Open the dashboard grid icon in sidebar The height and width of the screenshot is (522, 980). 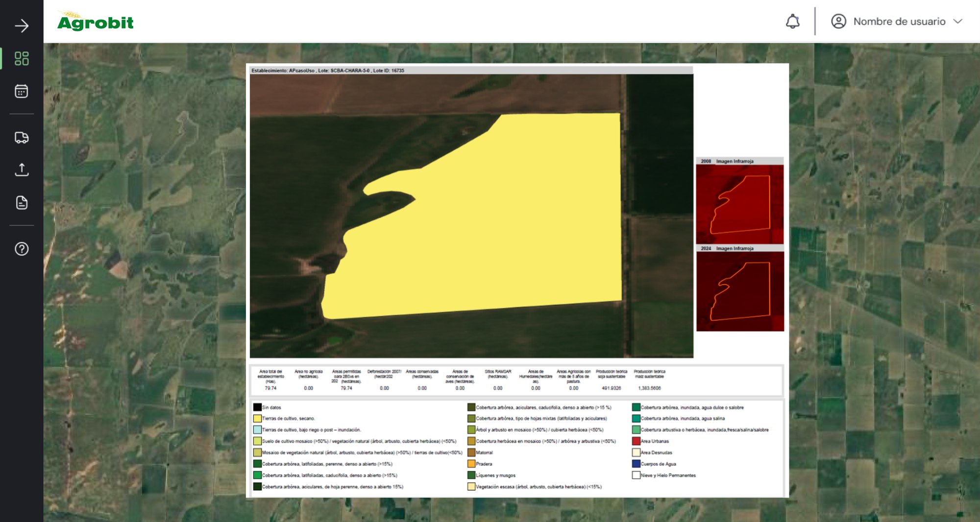[x=22, y=59]
